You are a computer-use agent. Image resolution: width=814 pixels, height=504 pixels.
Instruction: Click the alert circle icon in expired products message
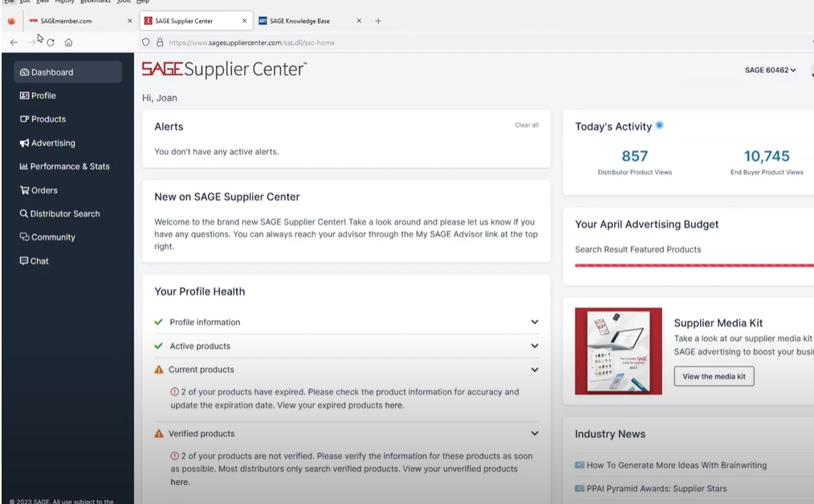175,392
